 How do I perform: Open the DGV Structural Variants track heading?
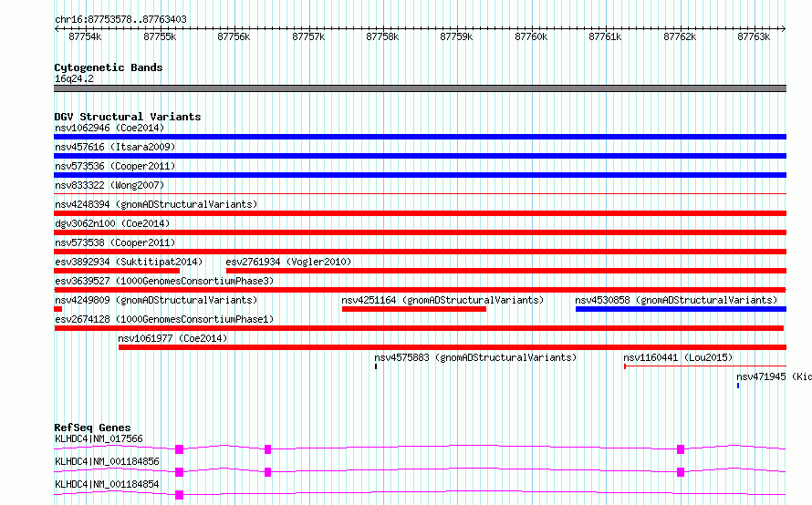tap(128, 117)
